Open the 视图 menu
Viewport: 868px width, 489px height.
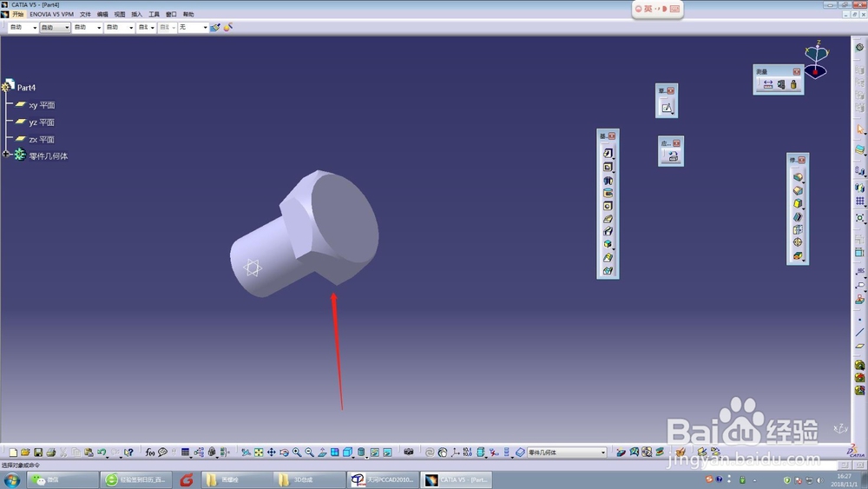(120, 15)
